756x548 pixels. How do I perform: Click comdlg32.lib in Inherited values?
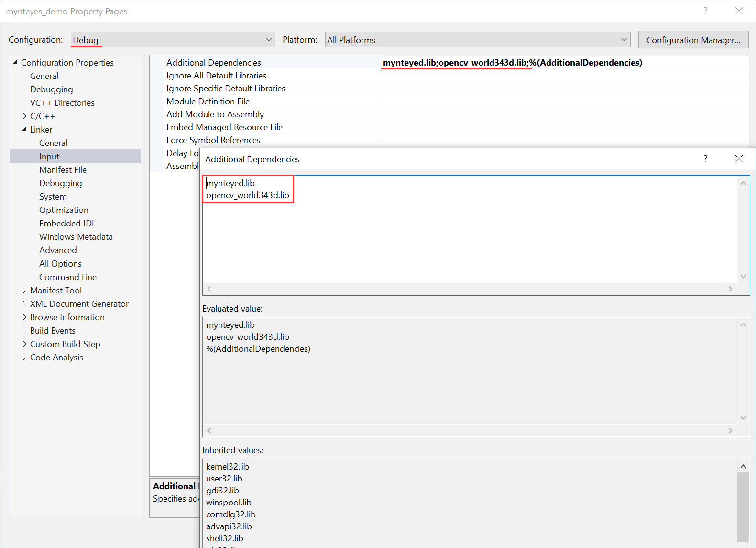(x=231, y=514)
